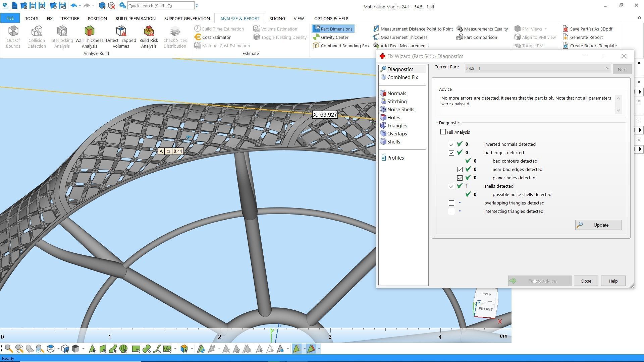Select Stitching in Fix Wizard sidebar
This screenshot has height=362, width=644.
click(397, 102)
